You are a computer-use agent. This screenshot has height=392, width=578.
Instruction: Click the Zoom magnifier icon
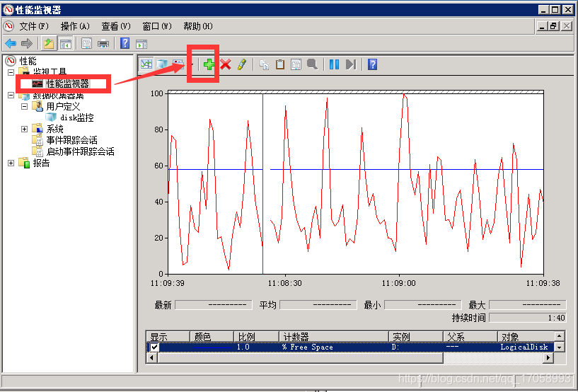pyautogui.click(x=312, y=64)
